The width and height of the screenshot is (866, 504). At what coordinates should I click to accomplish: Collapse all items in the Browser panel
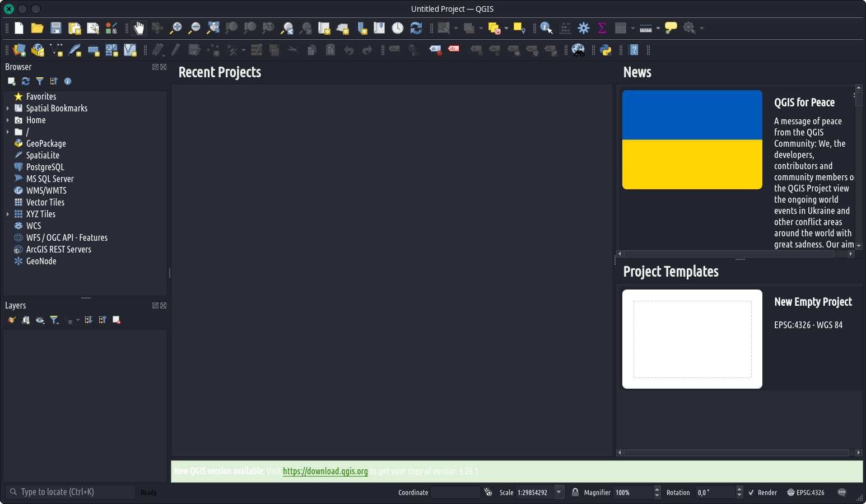pyautogui.click(x=54, y=81)
